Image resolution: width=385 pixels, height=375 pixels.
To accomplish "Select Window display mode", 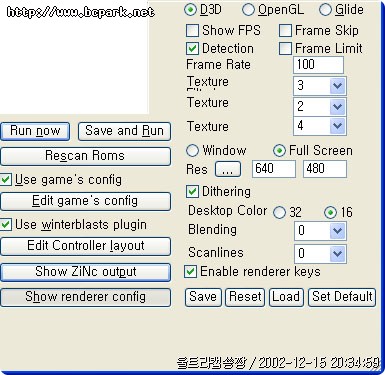I will pos(192,151).
